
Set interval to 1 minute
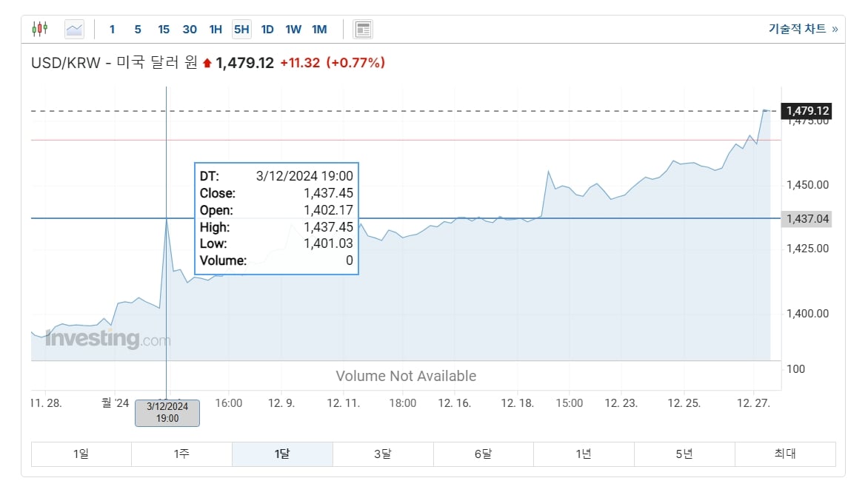(113, 30)
